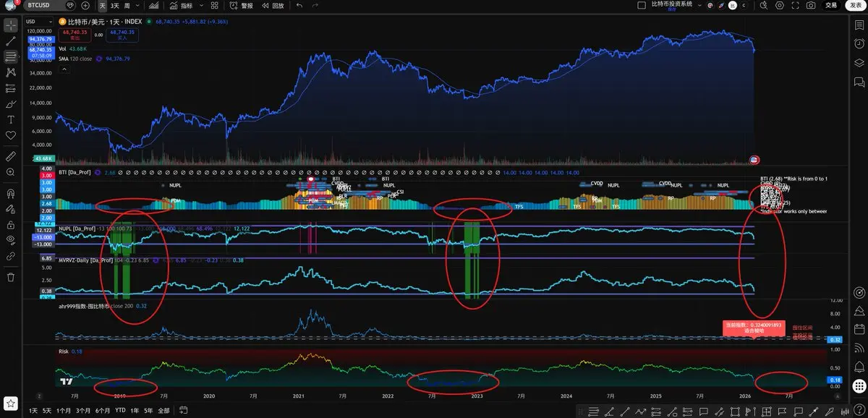Viewport: 868px width, 418px height.
Task: Select the zoom in tool
Action: point(11,172)
